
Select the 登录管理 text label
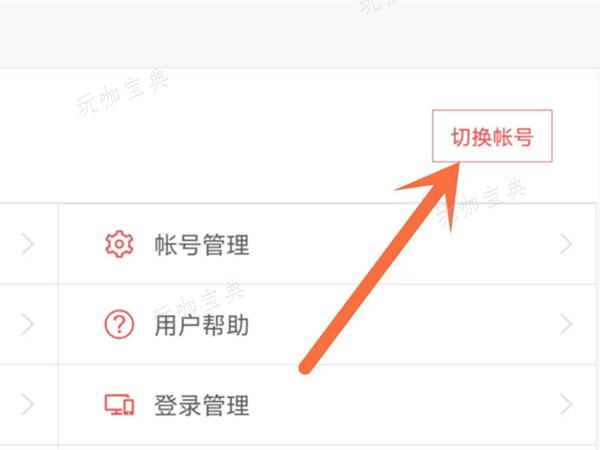202,405
